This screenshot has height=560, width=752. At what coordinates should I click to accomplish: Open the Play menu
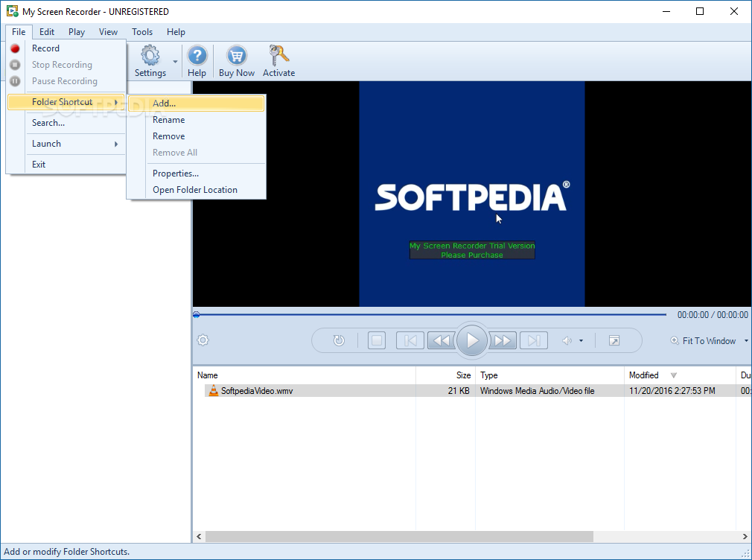(x=76, y=32)
